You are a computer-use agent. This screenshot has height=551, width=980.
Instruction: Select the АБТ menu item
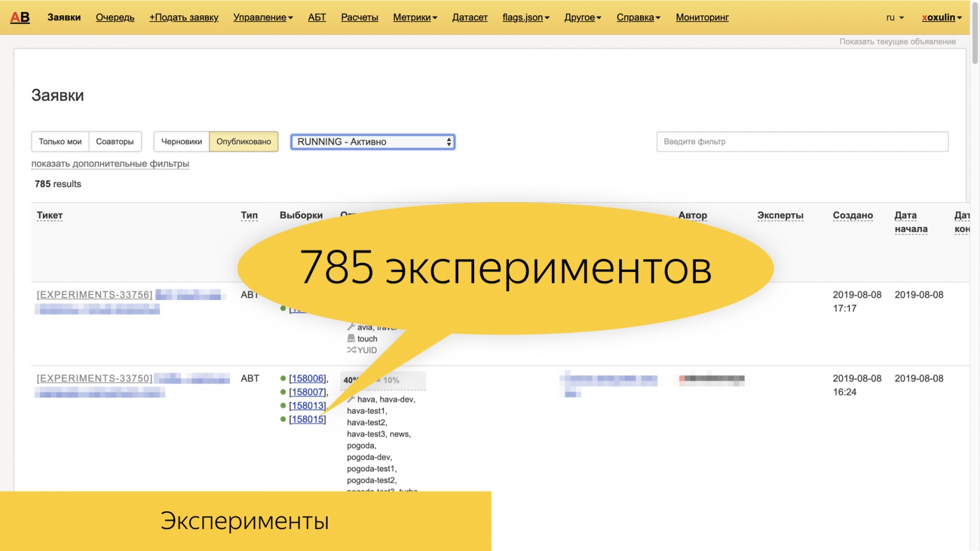tap(317, 17)
